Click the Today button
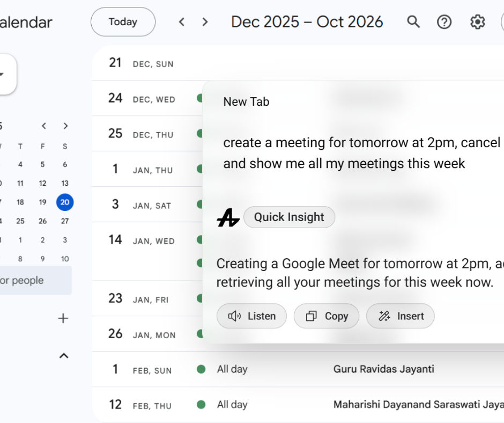504x423 pixels. [x=123, y=22]
